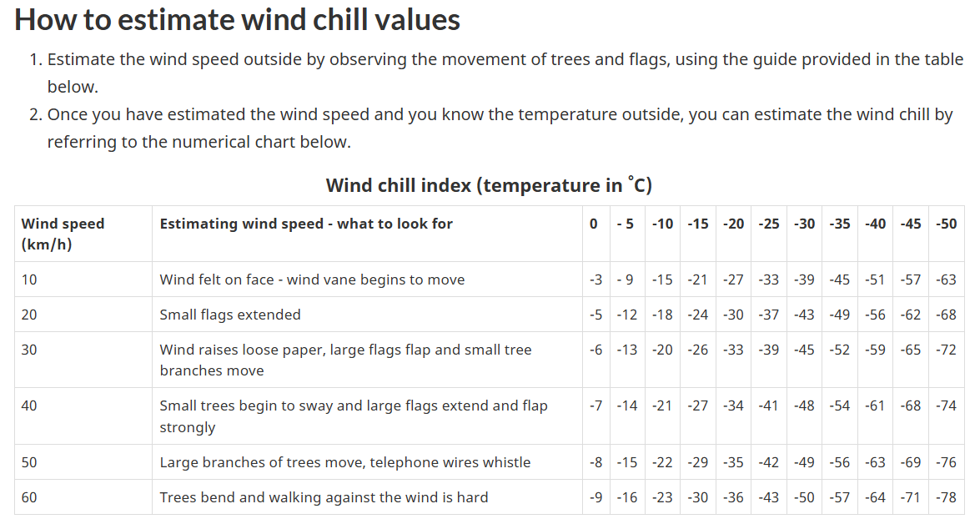
Task: Click the -72 wind chill value cell
Action: [946, 350]
